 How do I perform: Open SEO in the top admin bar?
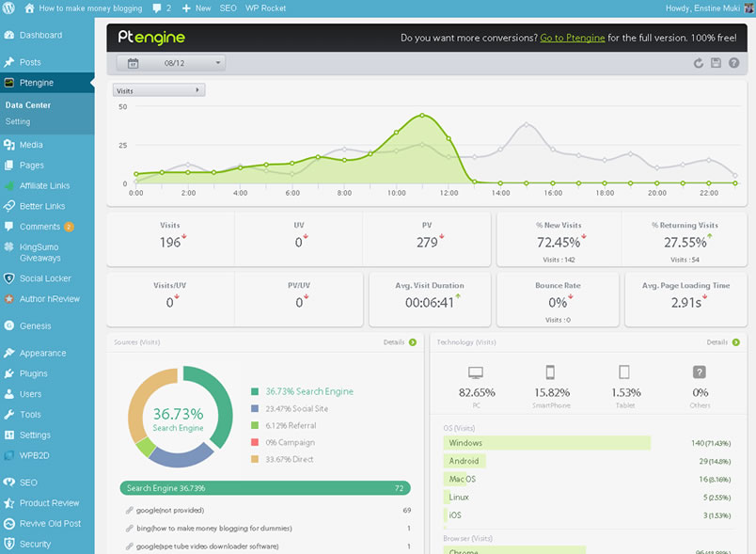pyautogui.click(x=228, y=8)
